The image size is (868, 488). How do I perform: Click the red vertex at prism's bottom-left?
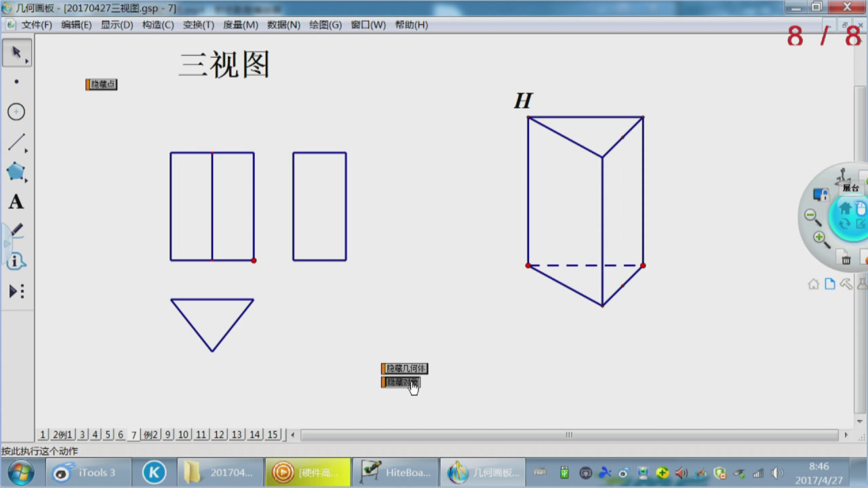click(528, 266)
